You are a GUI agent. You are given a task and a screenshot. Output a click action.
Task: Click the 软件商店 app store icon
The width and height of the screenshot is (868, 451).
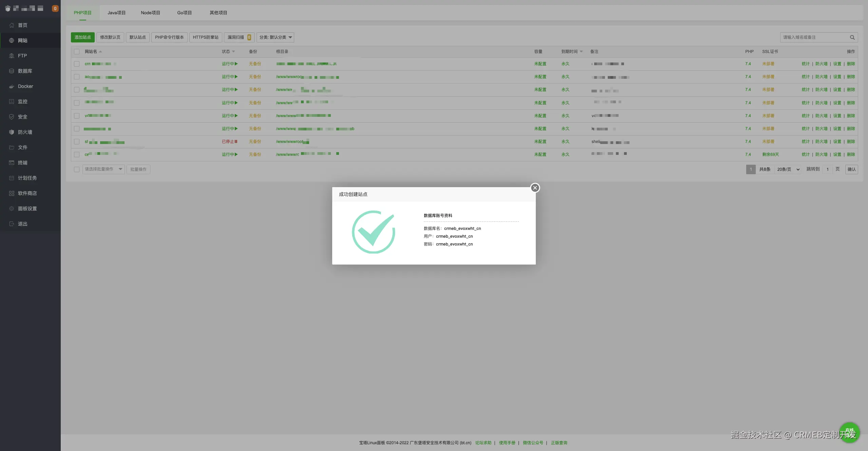tap(12, 193)
